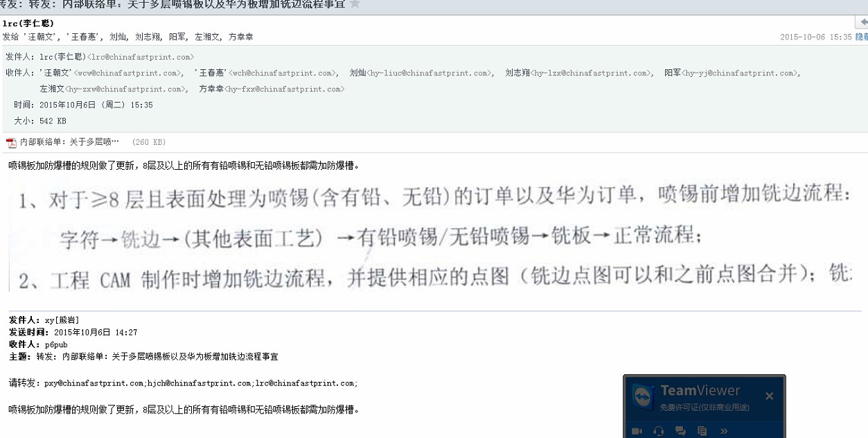Star this email next to the subject
Screen dimensions: 868x438
point(355,4)
